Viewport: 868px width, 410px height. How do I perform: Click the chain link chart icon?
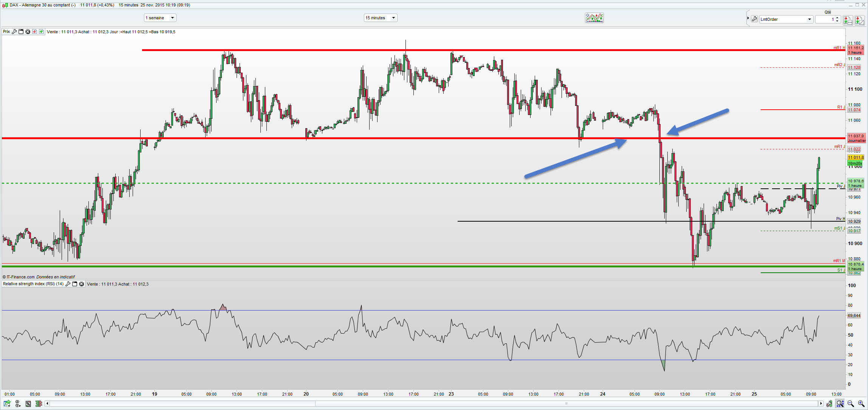pyautogui.click(x=17, y=404)
